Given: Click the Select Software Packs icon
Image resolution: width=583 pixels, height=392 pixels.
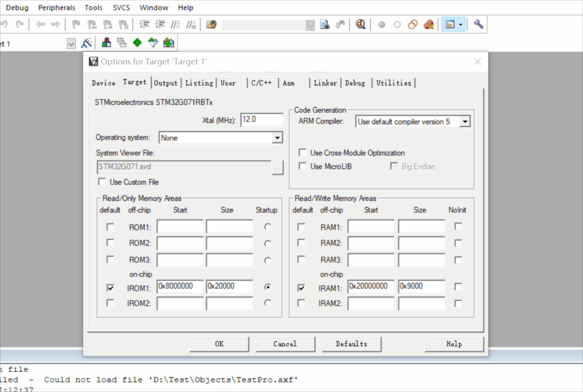Looking at the screenshot, I should coord(153,43).
